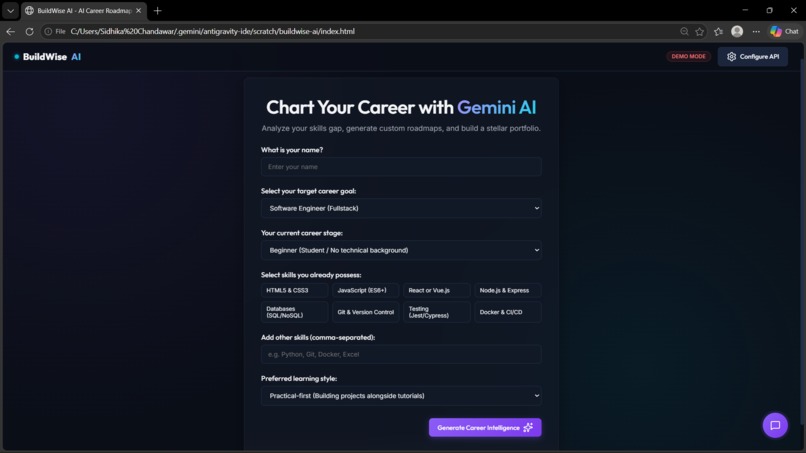This screenshot has width=806, height=453.
Task: Open the tab search dropdown arrow
Action: coord(10,10)
